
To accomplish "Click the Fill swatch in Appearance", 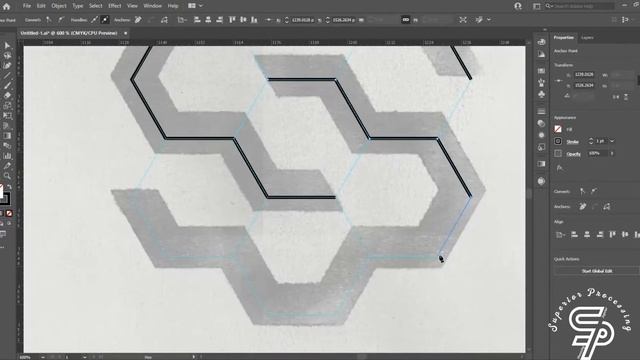I will tap(558, 129).
